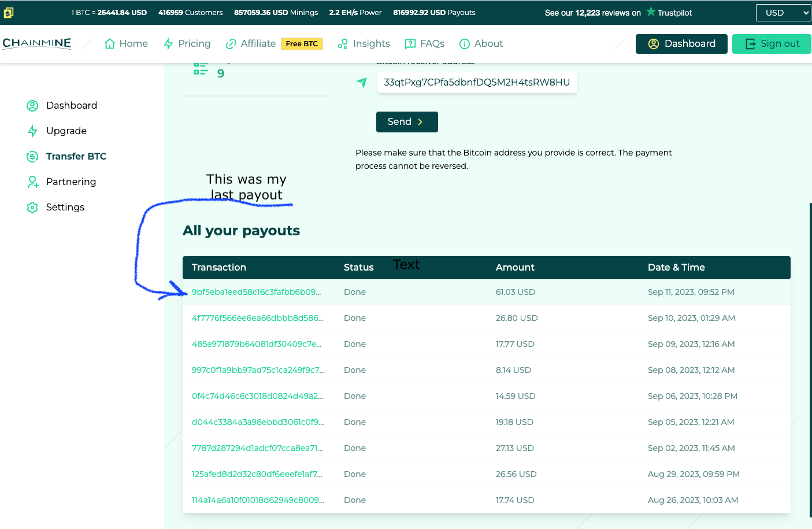Click the Sign out button
Image resolution: width=812 pixels, height=529 pixels.
tap(772, 44)
